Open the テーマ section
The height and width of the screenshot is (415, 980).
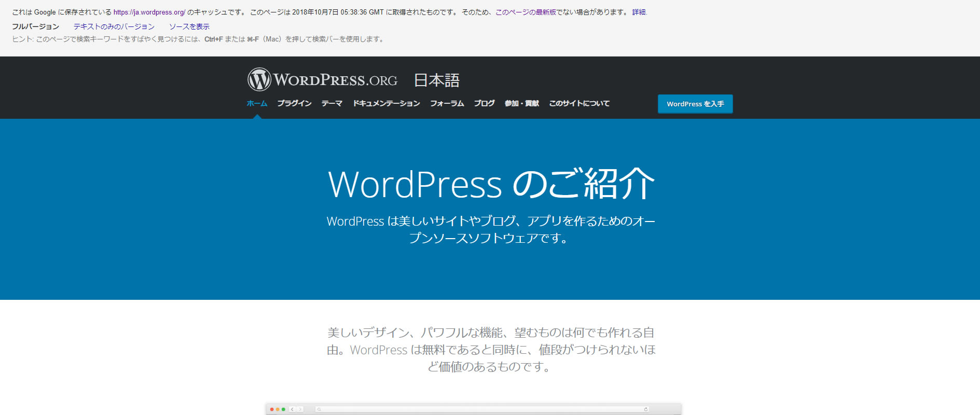click(x=332, y=103)
